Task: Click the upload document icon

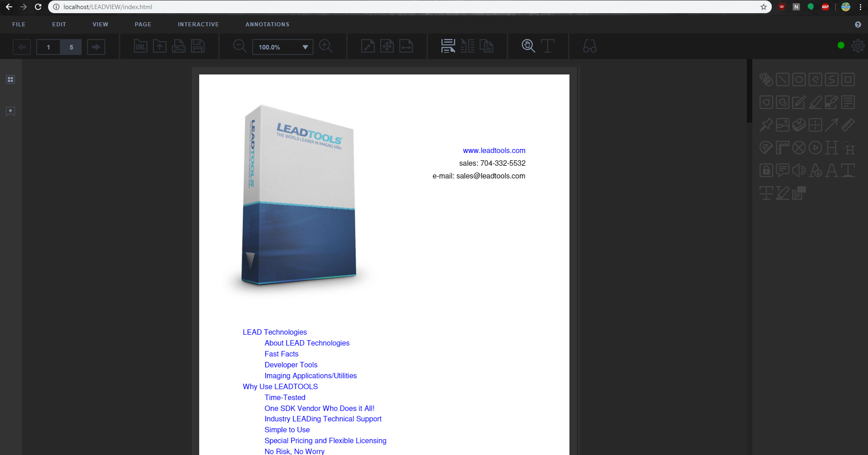Action: point(160,46)
